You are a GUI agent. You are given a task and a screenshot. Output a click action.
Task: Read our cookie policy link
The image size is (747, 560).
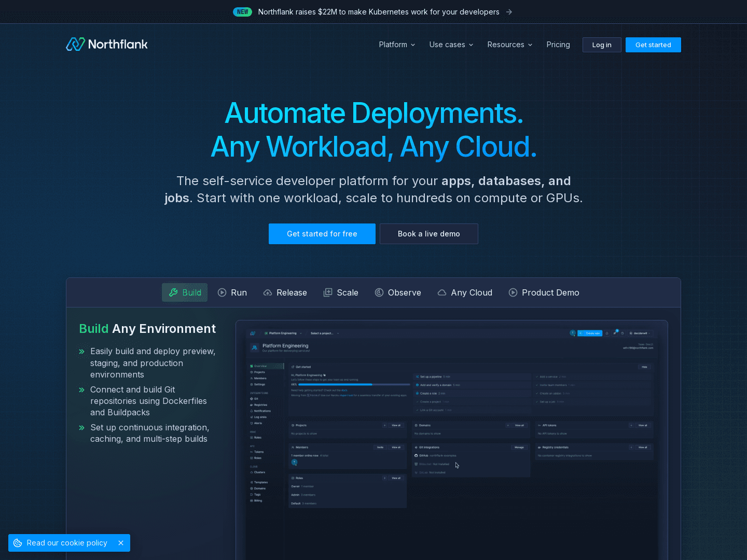pyautogui.click(x=67, y=543)
